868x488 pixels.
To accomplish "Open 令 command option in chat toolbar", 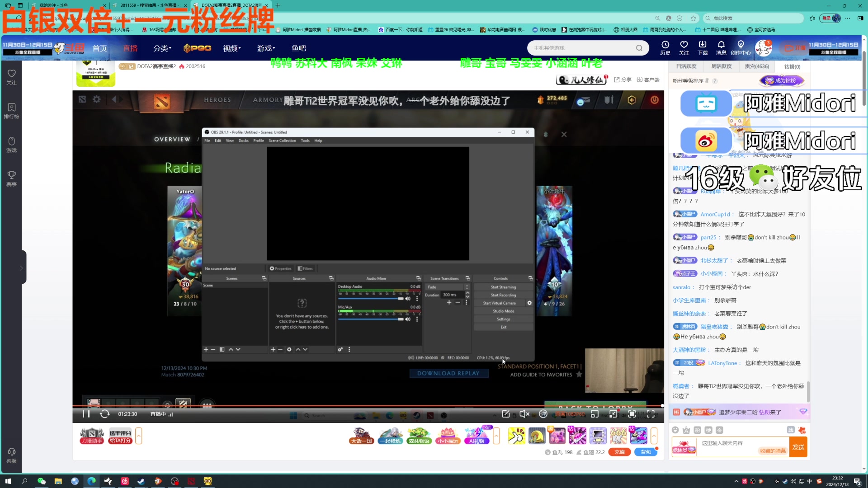I will click(x=720, y=430).
